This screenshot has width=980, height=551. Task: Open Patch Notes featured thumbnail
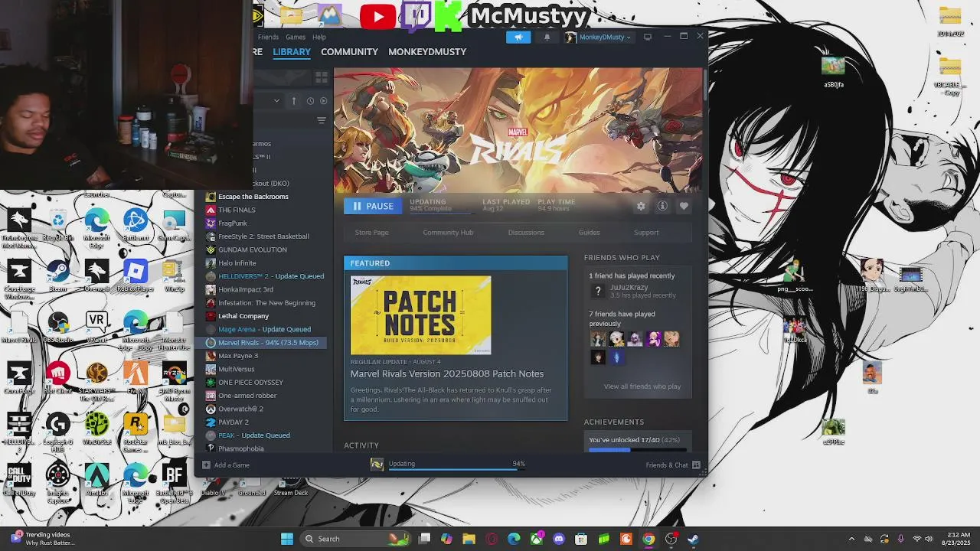click(x=420, y=315)
